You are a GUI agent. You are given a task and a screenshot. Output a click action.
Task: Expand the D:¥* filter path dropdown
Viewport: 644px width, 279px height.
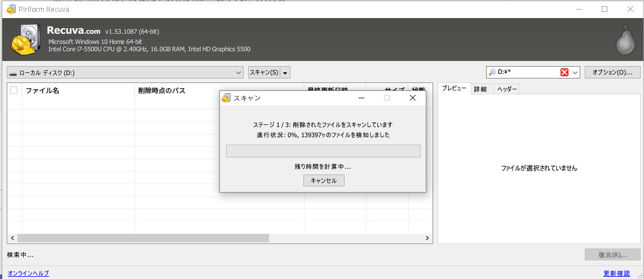575,72
